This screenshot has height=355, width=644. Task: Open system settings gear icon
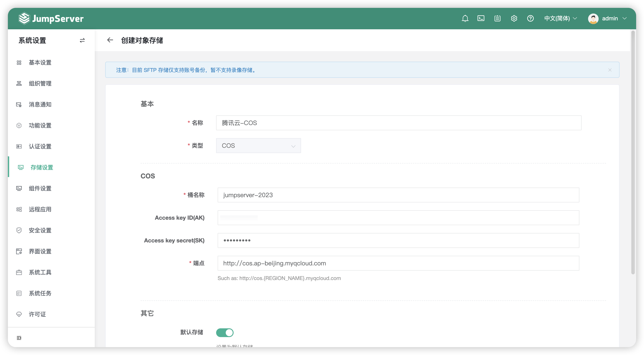point(514,19)
